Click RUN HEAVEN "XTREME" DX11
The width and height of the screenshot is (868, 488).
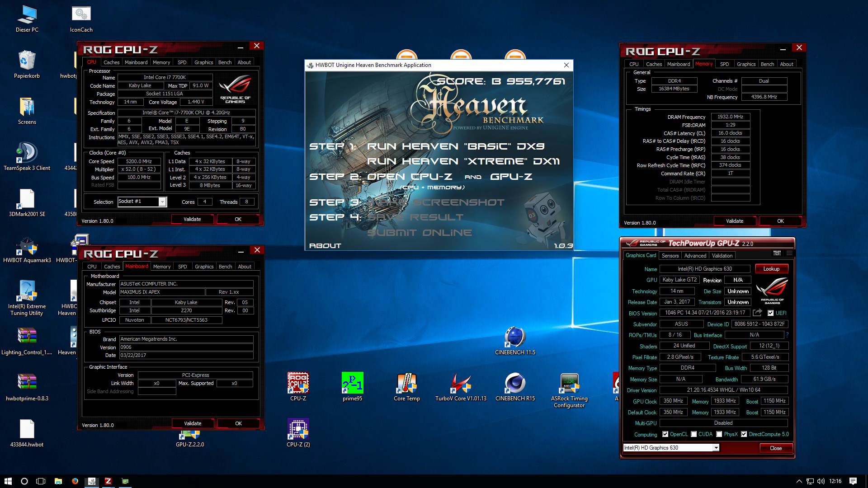(463, 161)
